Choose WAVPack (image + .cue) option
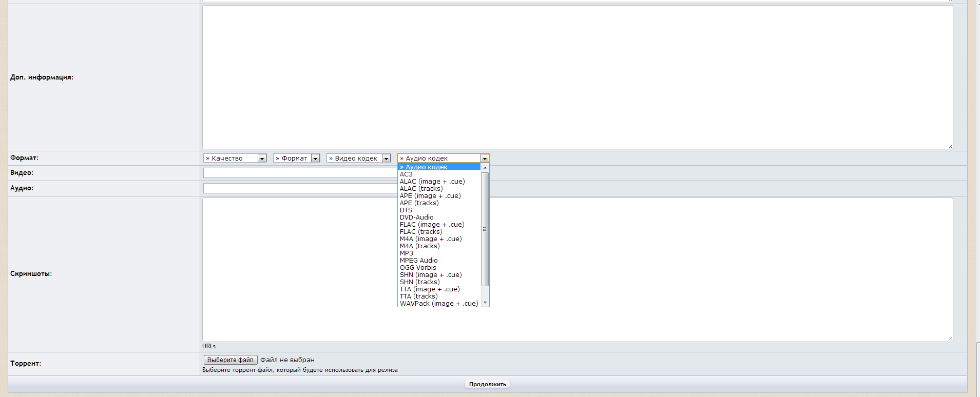Viewport: 980px width, 397px height. pos(439,304)
